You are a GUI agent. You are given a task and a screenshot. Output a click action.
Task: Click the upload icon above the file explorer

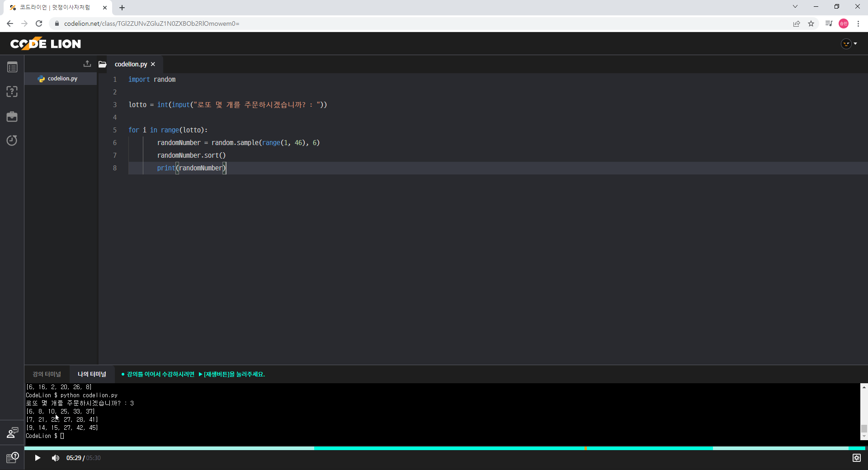(87, 64)
